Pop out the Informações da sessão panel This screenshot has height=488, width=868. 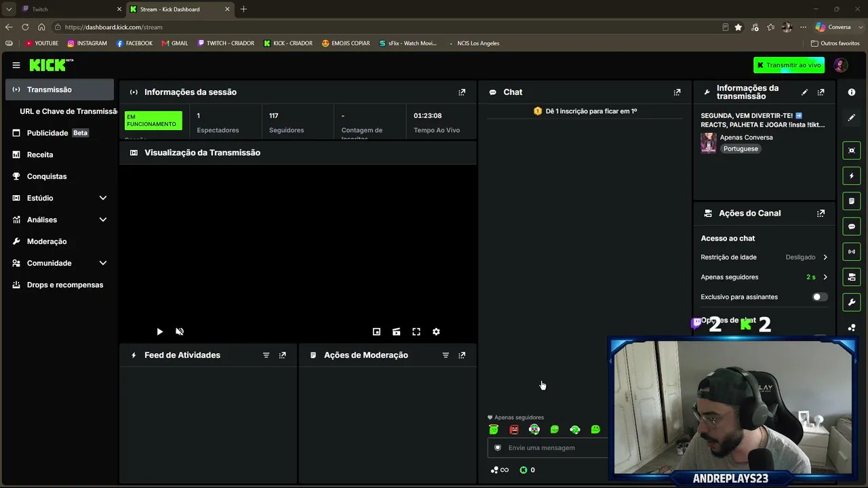[x=462, y=92]
